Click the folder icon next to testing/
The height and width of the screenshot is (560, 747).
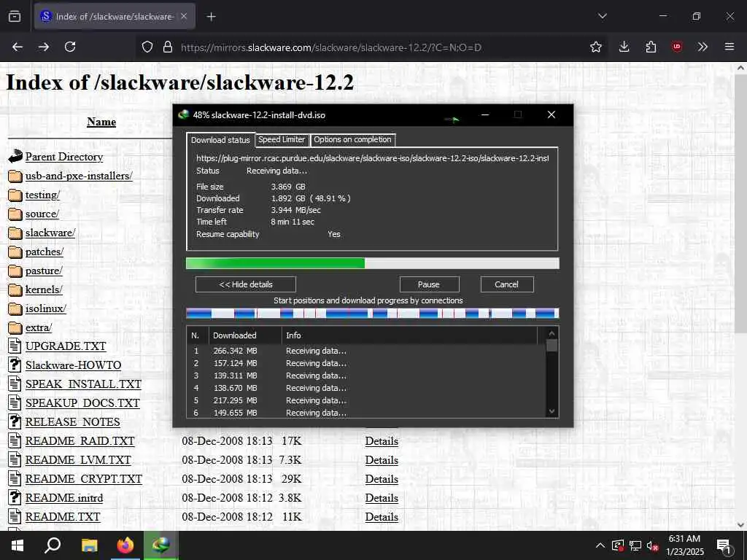(x=15, y=195)
